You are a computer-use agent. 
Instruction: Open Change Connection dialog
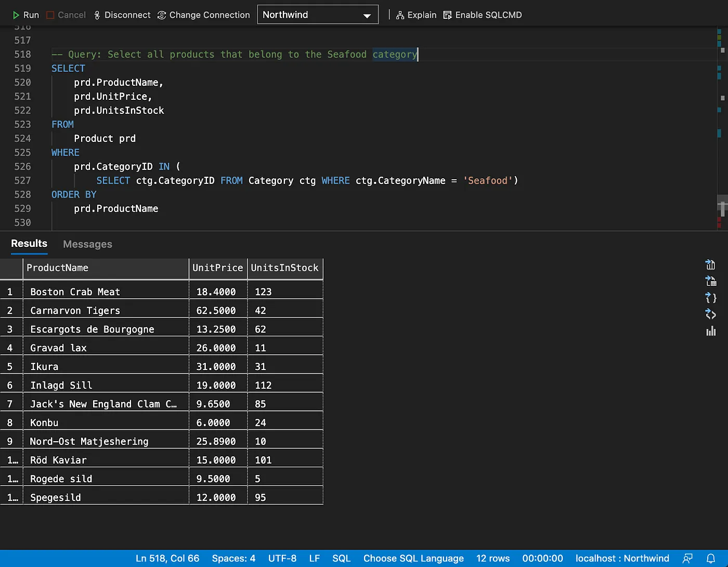(203, 15)
